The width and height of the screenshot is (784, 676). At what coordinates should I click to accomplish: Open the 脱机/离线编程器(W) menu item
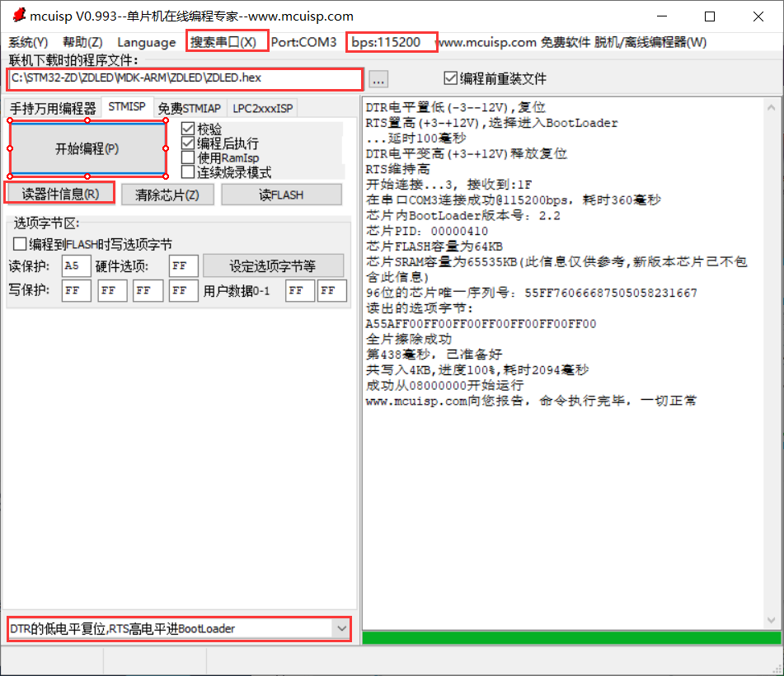point(650,42)
